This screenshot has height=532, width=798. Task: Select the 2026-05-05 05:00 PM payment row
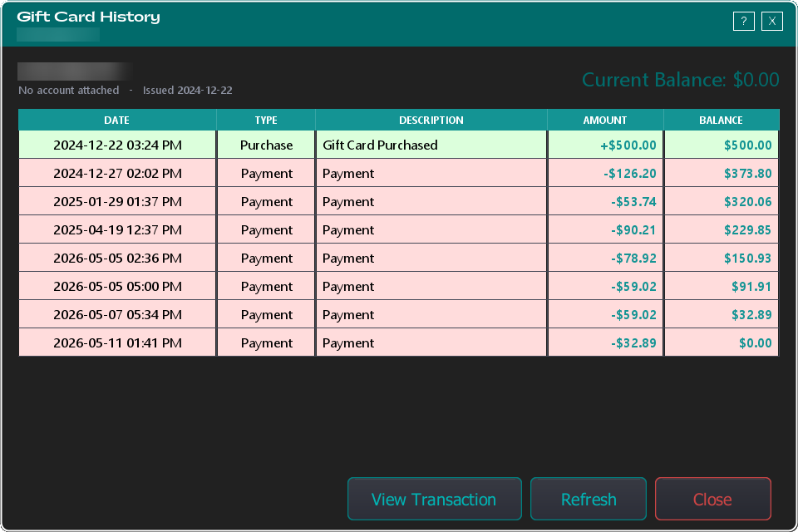(398, 286)
